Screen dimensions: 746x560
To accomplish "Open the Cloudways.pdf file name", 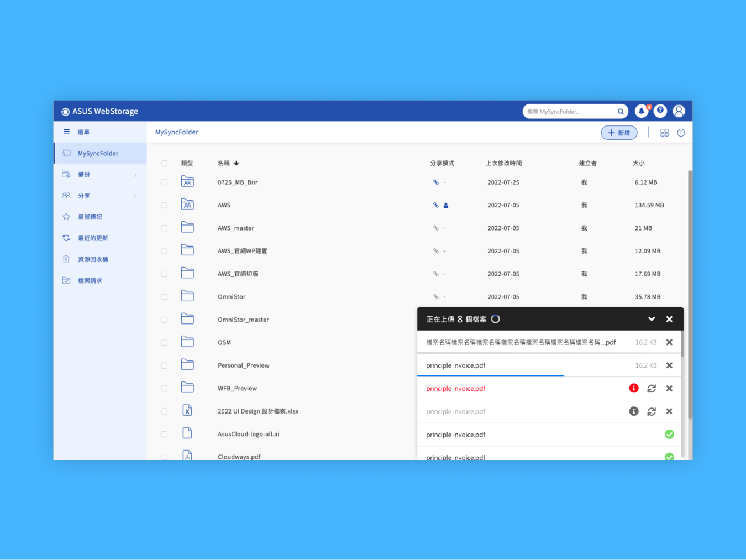I will coord(239,457).
